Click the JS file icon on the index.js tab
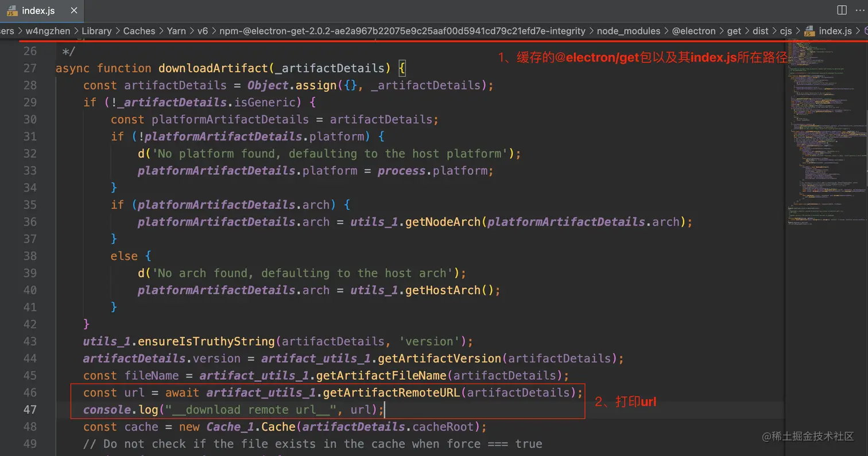 [11, 10]
